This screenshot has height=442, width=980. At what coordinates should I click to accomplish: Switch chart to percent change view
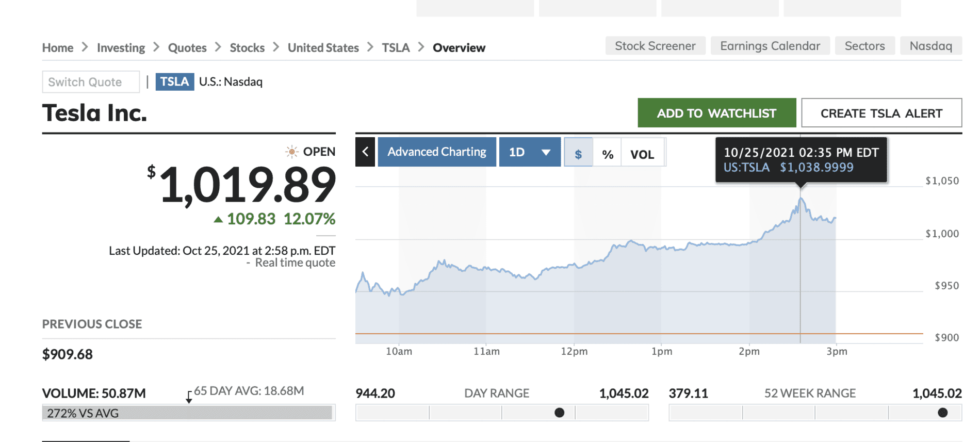pyautogui.click(x=608, y=154)
